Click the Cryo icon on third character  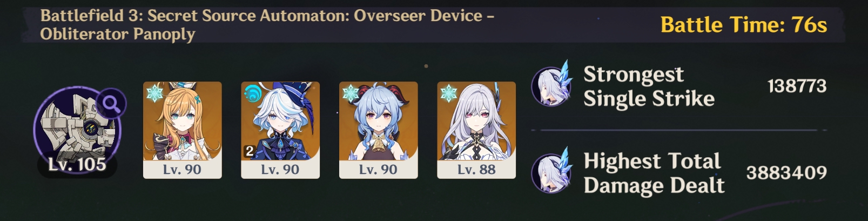tap(351, 94)
